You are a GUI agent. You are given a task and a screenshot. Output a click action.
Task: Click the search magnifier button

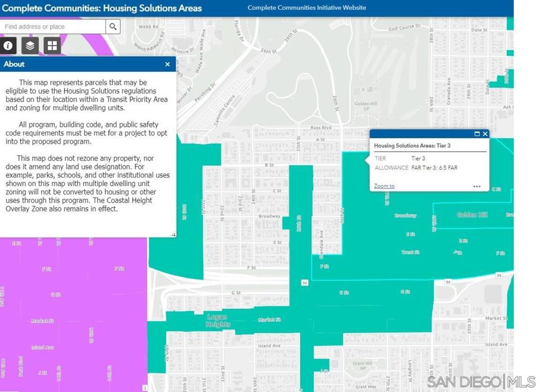tap(113, 27)
